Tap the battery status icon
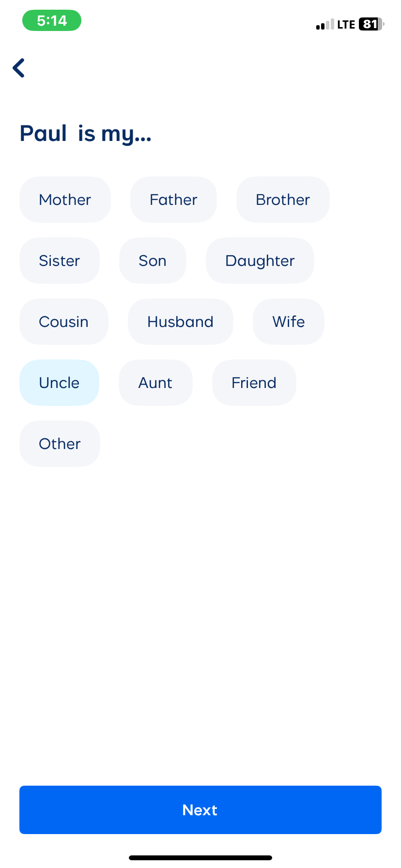The width and height of the screenshot is (401, 868). tap(371, 24)
